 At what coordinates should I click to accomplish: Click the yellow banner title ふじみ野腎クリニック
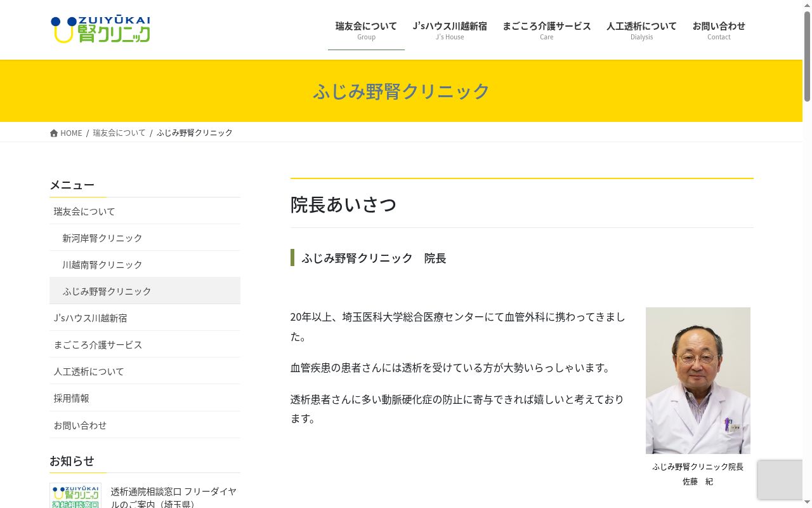click(402, 91)
